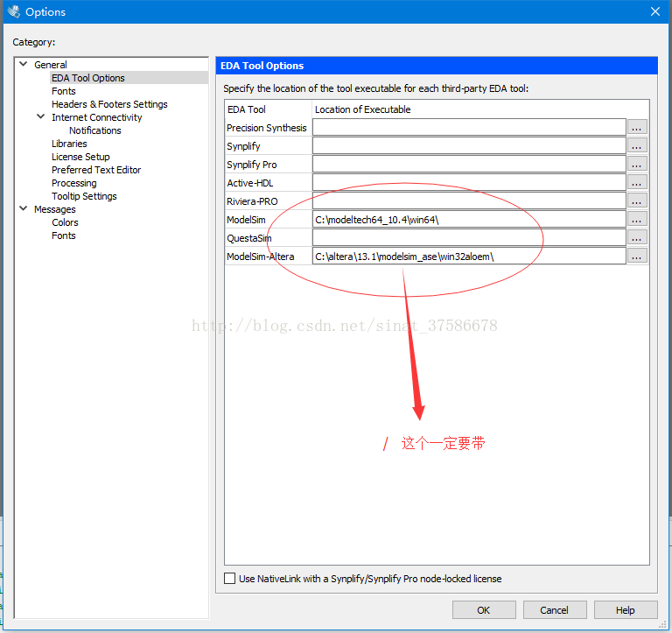Select the General category
This screenshot has width=672, height=633.
coord(50,65)
